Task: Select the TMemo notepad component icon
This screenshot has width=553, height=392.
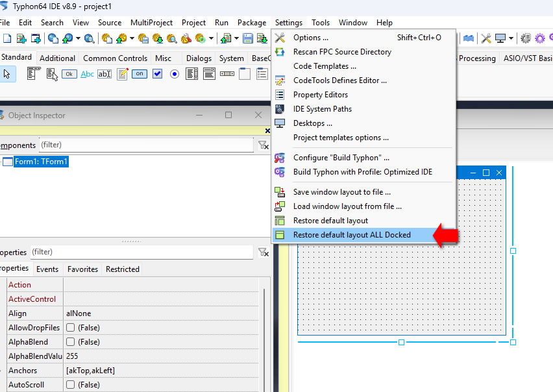Action: [x=122, y=74]
